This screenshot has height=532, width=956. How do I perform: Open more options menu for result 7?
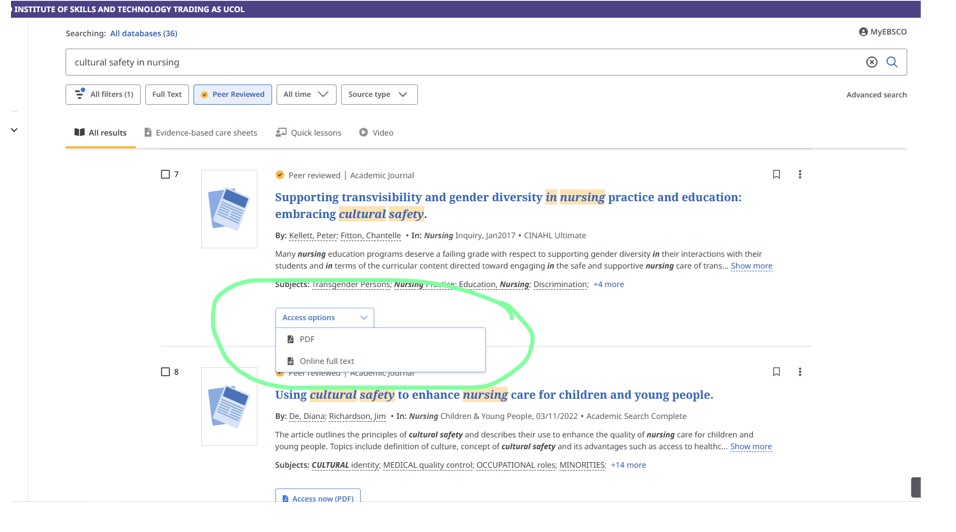[800, 175]
